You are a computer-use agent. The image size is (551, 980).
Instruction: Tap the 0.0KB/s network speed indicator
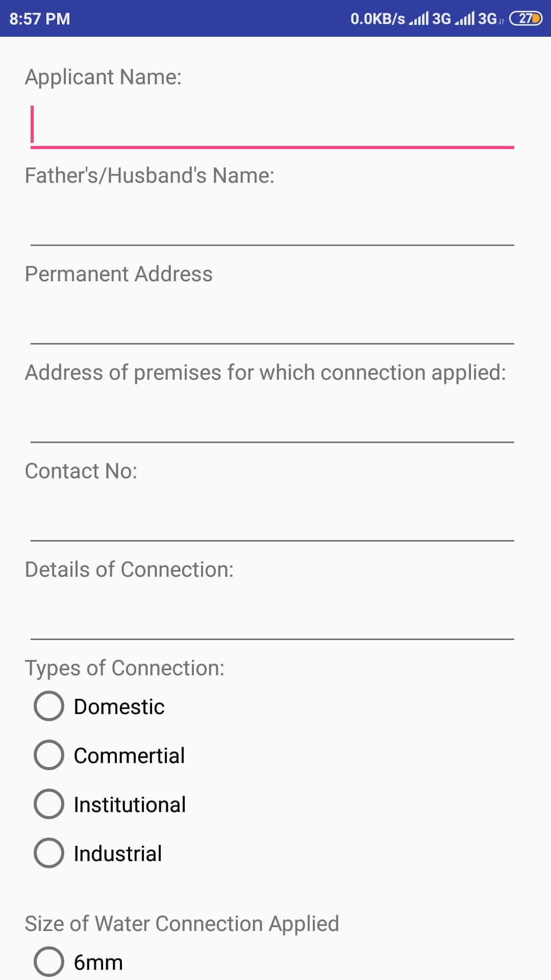click(x=378, y=19)
